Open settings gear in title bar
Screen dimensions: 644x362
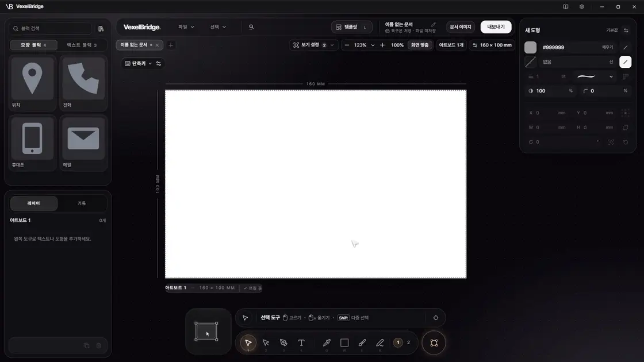coord(581,6)
